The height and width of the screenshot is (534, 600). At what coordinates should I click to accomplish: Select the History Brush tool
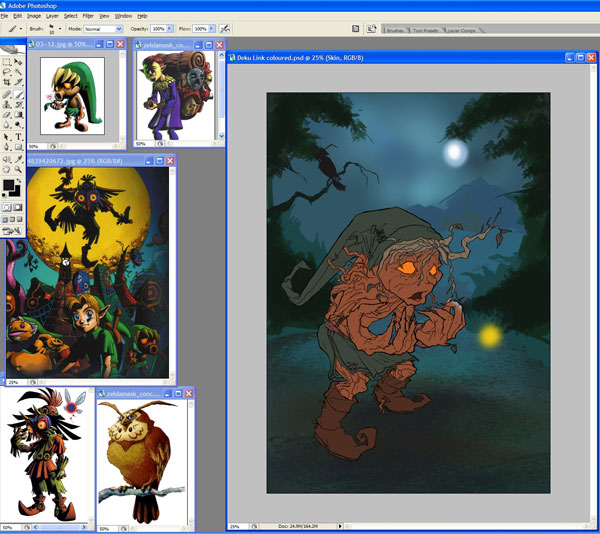[18, 104]
